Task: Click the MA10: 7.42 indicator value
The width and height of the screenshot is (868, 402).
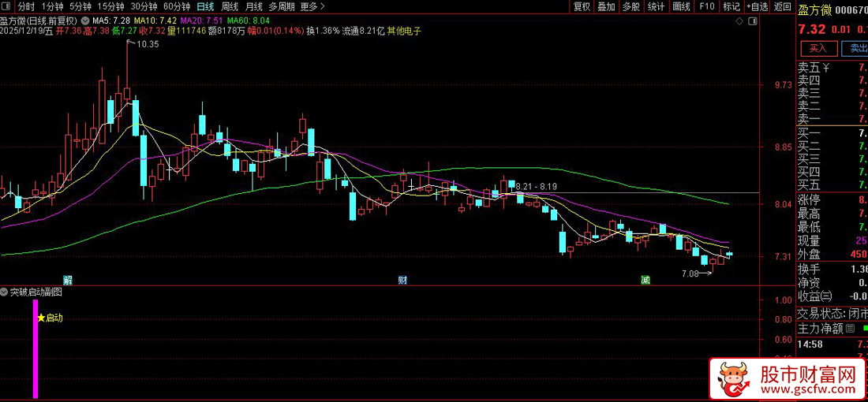Action: 157,21
